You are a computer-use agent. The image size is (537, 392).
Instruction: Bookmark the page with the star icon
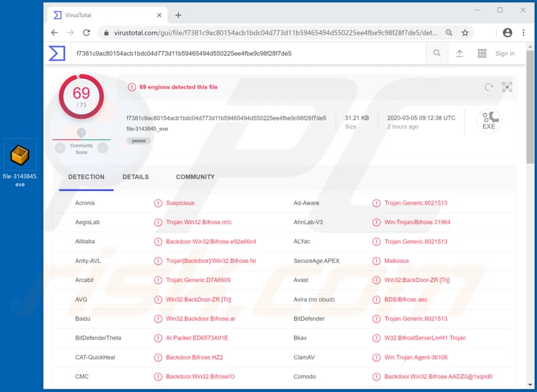465,33
